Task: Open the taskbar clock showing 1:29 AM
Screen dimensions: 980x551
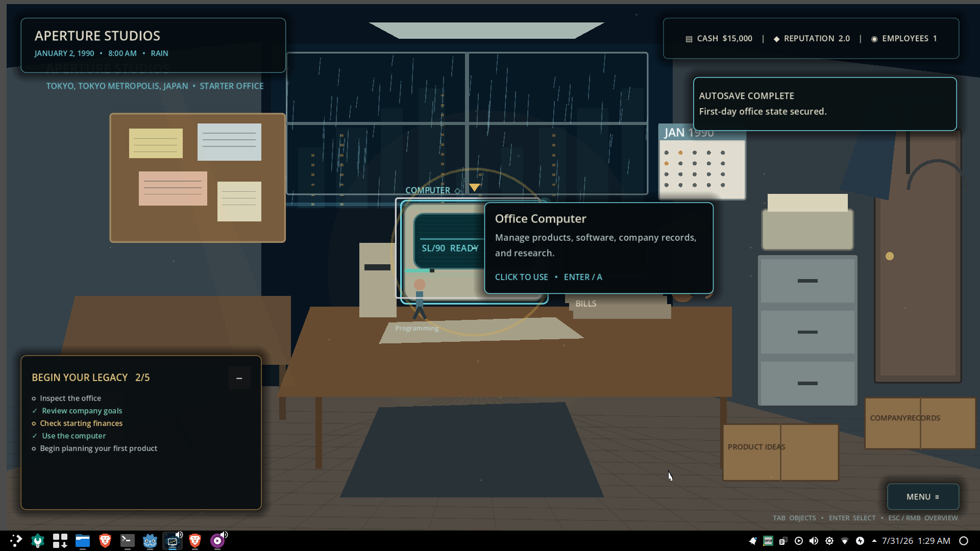Action: click(916, 541)
